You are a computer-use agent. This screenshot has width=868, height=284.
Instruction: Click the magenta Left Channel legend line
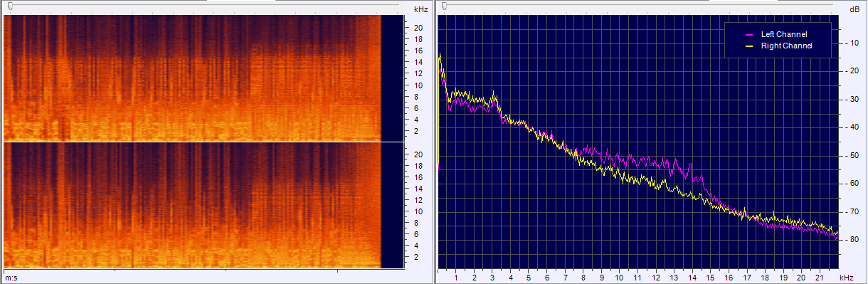click(748, 34)
